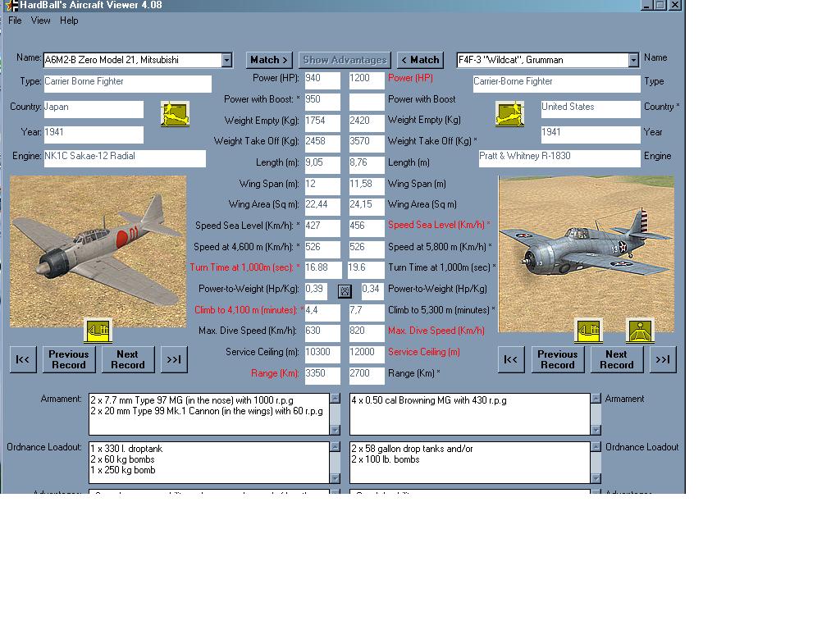Open the View menu
The image size is (840, 630).
[x=41, y=21]
